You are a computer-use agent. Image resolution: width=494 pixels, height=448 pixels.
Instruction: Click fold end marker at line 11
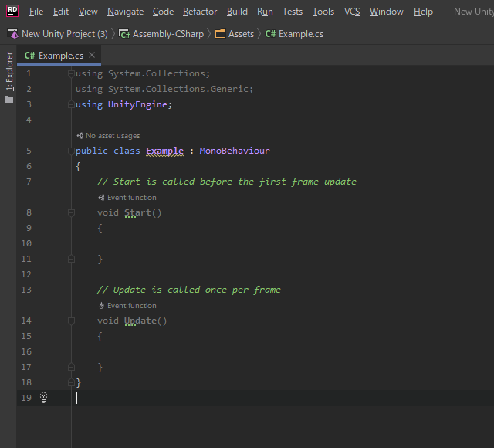[71, 259]
